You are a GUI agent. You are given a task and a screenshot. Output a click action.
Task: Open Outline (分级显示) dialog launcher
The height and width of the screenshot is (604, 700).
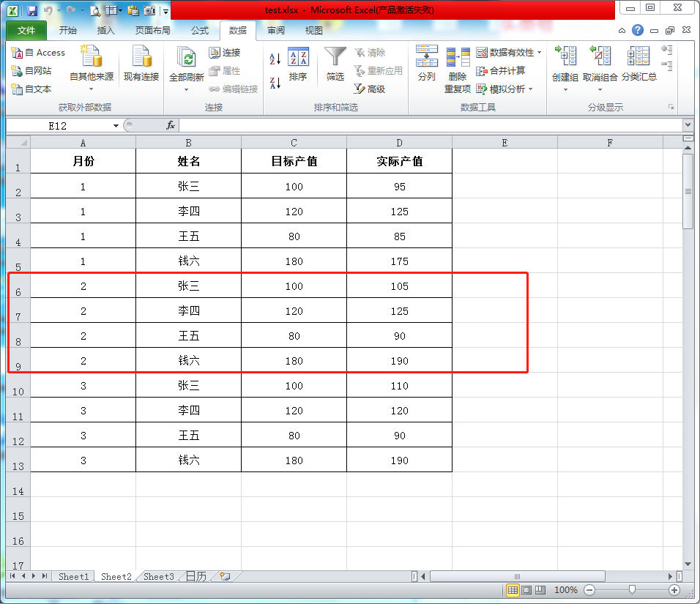coord(671,107)
